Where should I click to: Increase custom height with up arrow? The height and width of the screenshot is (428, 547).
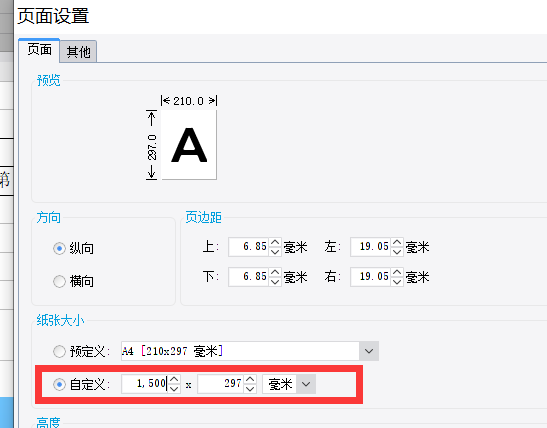pyautogui.click(x=250, y=379)
